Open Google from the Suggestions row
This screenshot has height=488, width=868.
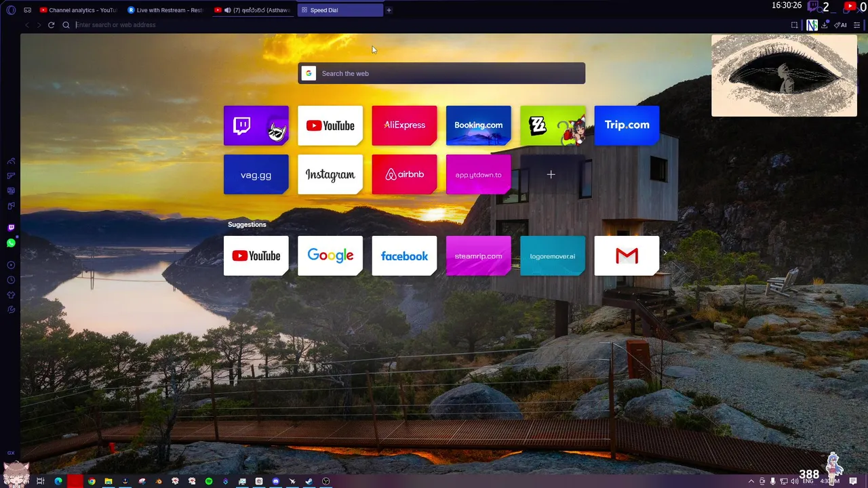click(x=330, y=256)
